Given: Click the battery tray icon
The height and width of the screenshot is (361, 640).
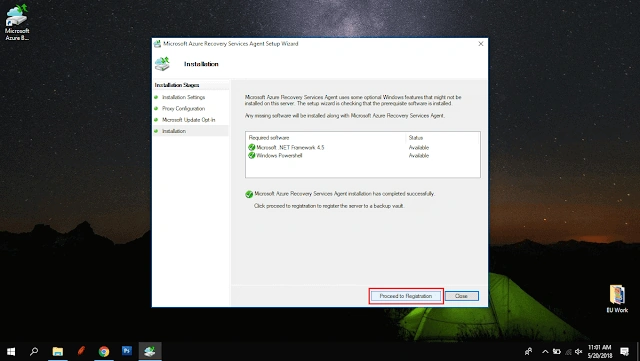Looking at the screenshot, I should pos(557,351).
